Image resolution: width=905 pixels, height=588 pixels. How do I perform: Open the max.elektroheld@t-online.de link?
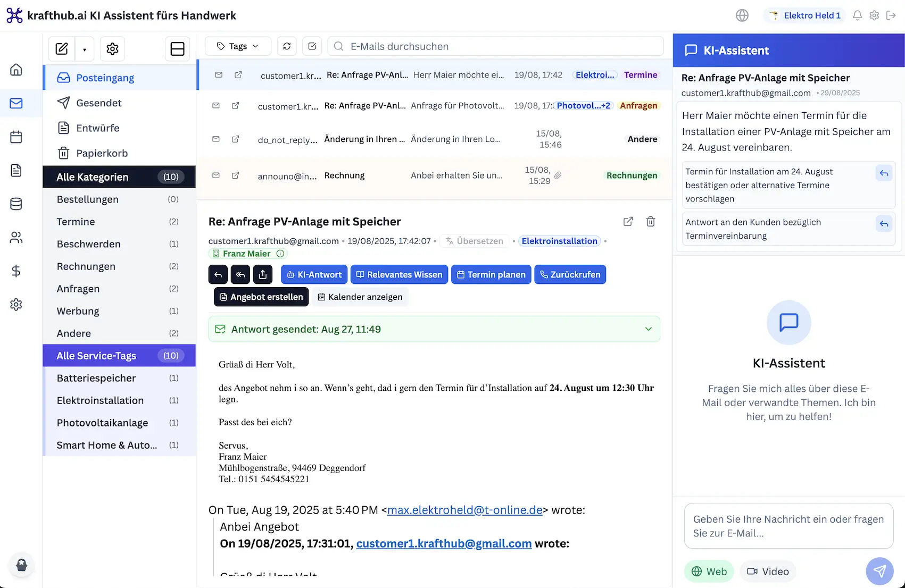[464, 510]
